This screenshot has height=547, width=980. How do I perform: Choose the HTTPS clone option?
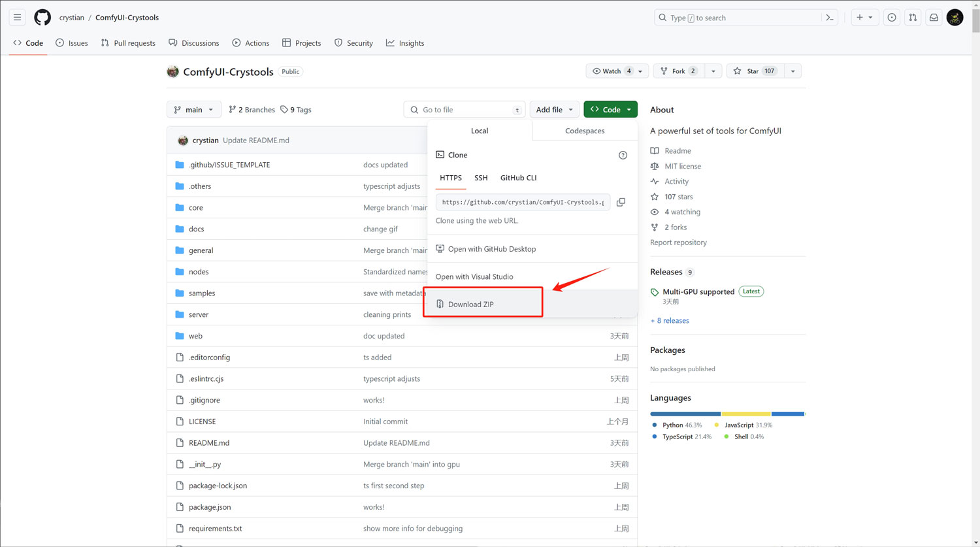451,178
